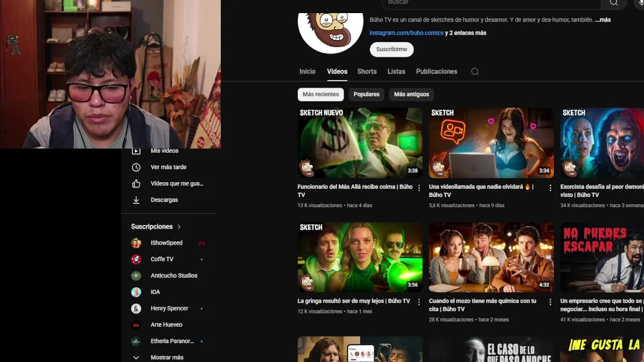Screen dimensions: 644x362
Task: Switch to Publicaciones tab
Action: tap(437, 71)
